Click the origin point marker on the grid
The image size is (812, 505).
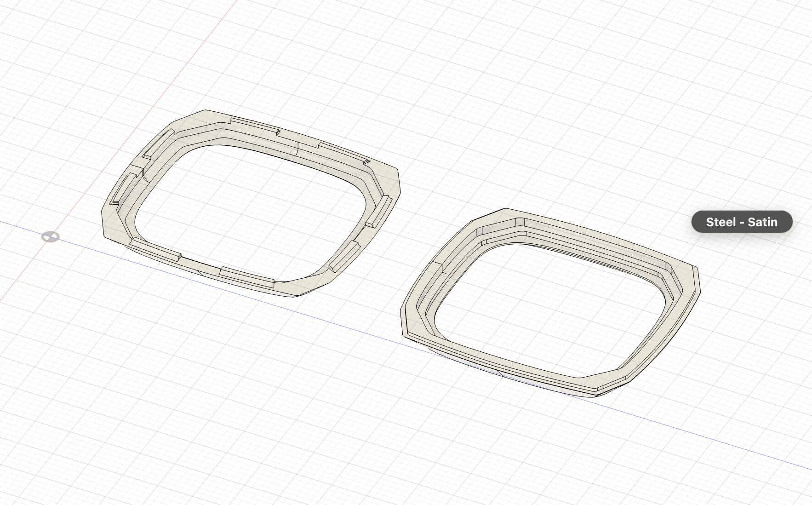[50, 237]
